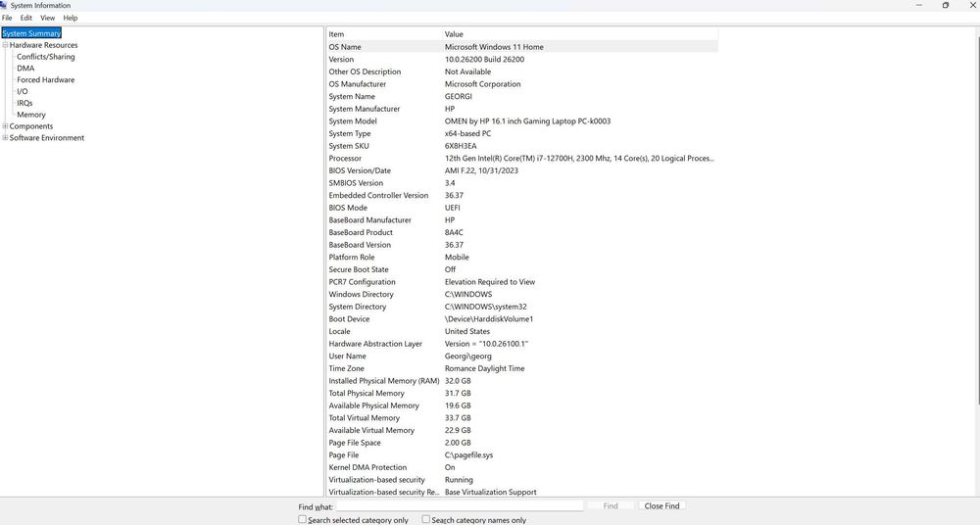Image resolution: width=980 pixels, height=525 pixels.
Task: Enable Search category names only checkbox
Action: [x=425, y=519]
